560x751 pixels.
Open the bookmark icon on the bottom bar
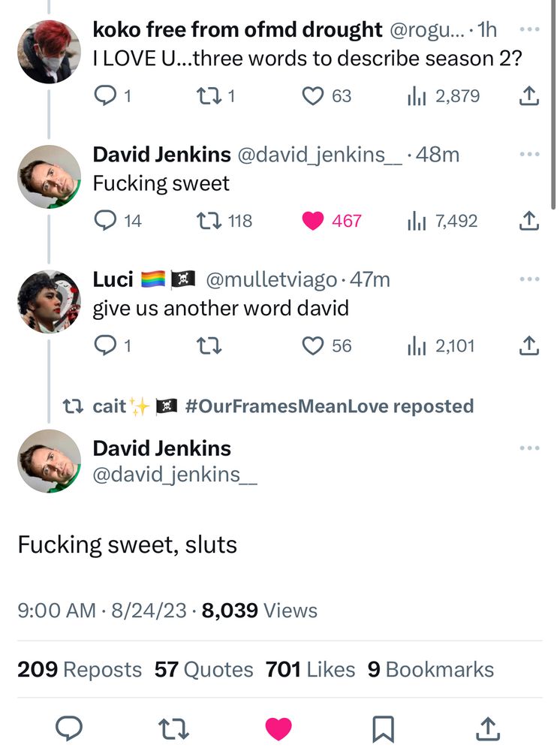point(384,727)
